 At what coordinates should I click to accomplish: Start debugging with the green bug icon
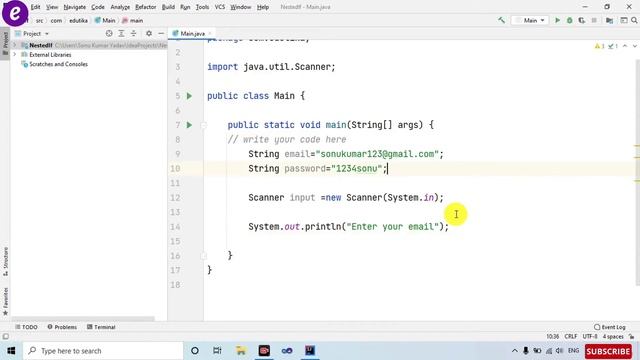point(569,20)
